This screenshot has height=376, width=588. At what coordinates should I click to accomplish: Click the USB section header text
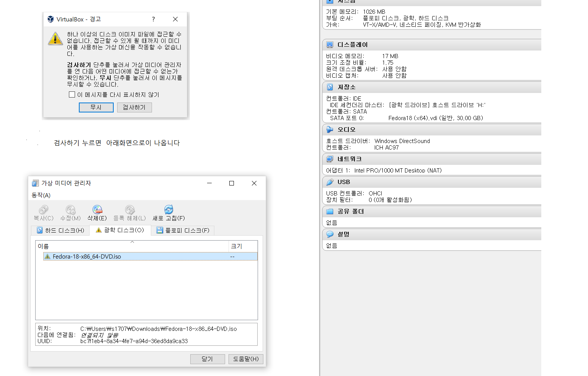[x=344, y=182]
